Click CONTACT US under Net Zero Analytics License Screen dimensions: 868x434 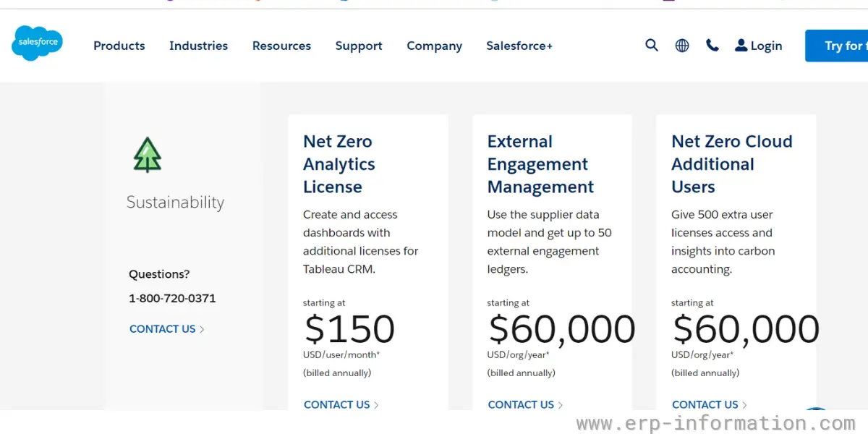341,405
